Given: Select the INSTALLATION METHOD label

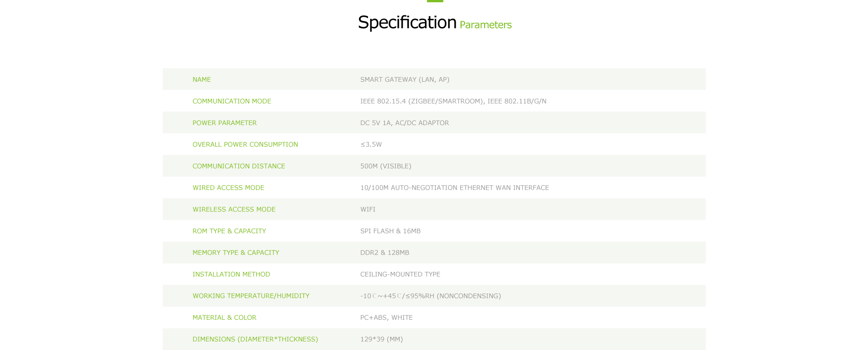Looking at the screenshot, I should tap(231, 275).
